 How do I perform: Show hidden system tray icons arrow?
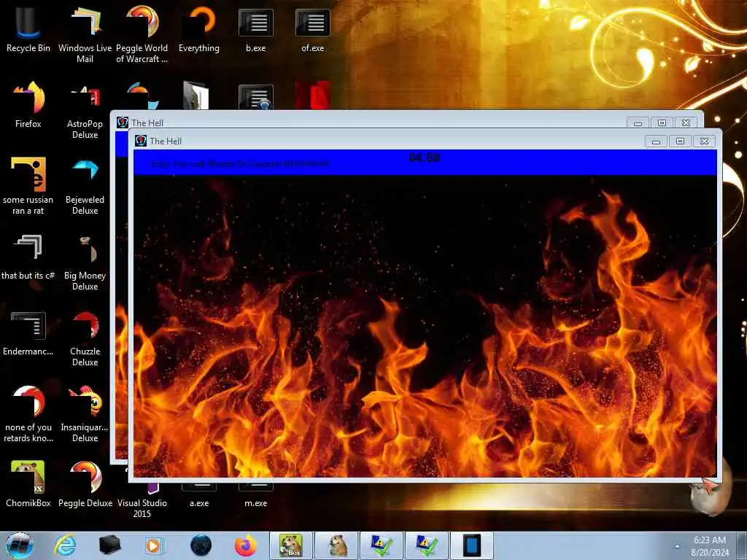677,546
